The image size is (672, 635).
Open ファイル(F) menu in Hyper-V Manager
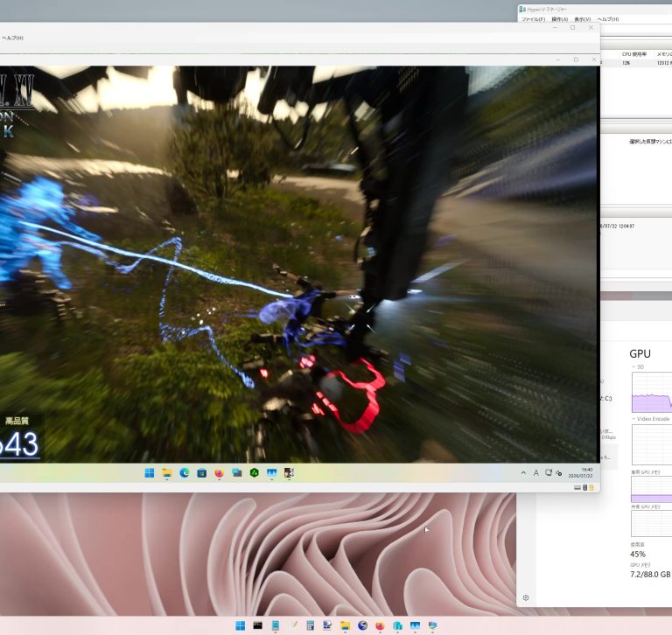coord(533,19)
